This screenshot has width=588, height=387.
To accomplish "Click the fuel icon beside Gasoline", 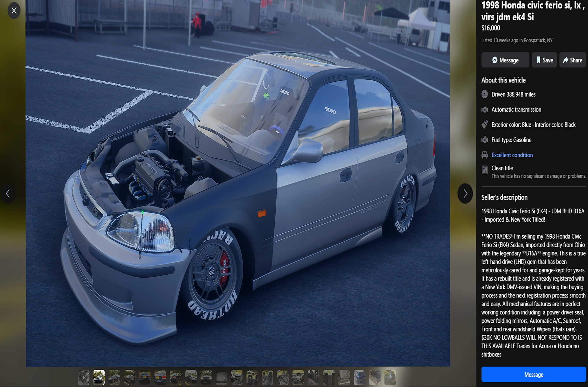I will 485,140.
